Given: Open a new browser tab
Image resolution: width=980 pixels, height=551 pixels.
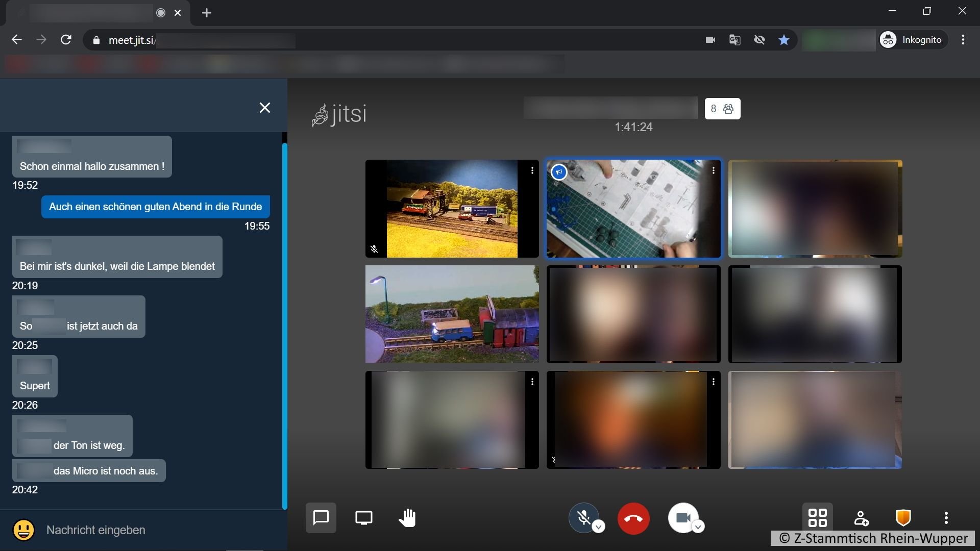Looking at the screenshot, I should pyautogui.click(x=206, y=13).
